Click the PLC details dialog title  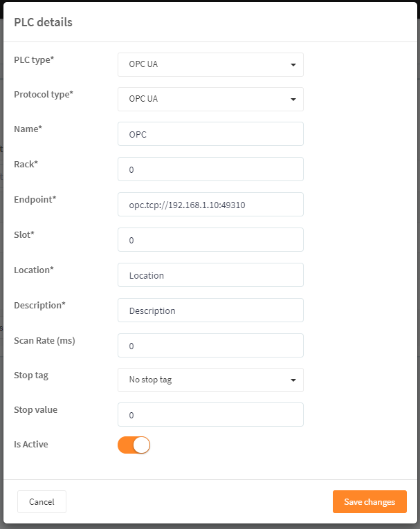(43, 22)
